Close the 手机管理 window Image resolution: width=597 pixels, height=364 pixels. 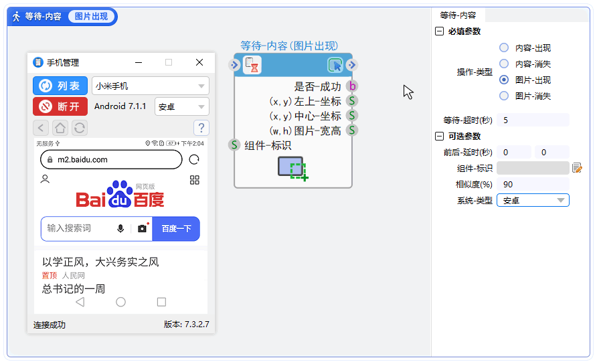coord(199,62)
